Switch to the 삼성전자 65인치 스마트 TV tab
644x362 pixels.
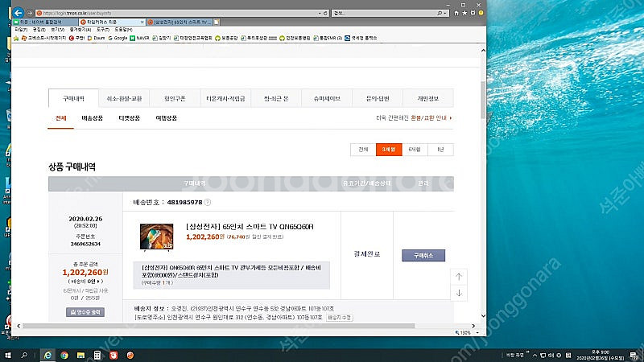(180, 22)
